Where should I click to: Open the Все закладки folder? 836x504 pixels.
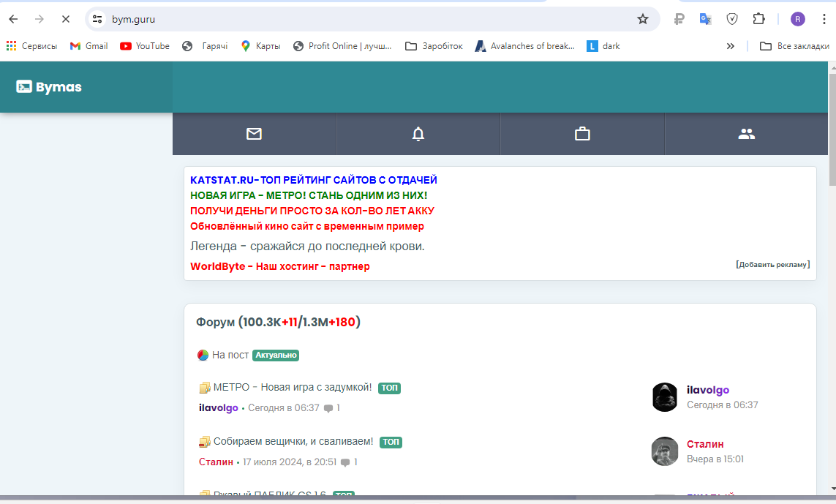794,46
